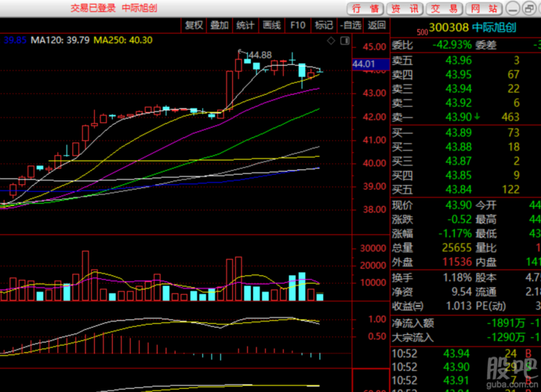Click the 涨跌 -0.52 value
Image resolution: width=541 pixels, height=392 pixels.
point(459,219)
